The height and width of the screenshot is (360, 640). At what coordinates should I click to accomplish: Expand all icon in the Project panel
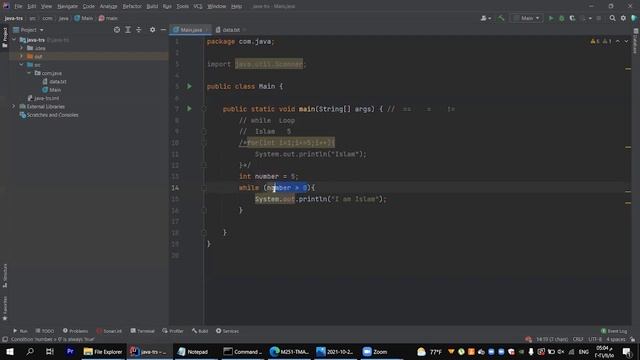pos(128,30)
